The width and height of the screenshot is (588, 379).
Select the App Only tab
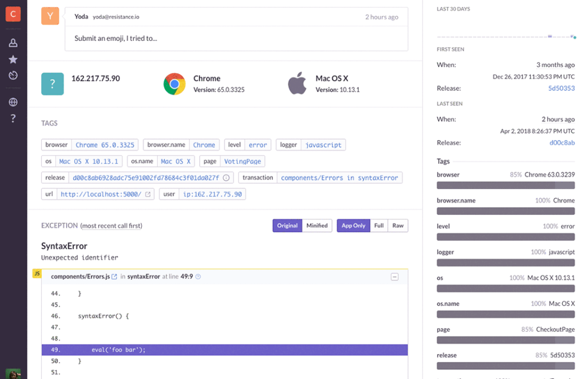point(353,226)
